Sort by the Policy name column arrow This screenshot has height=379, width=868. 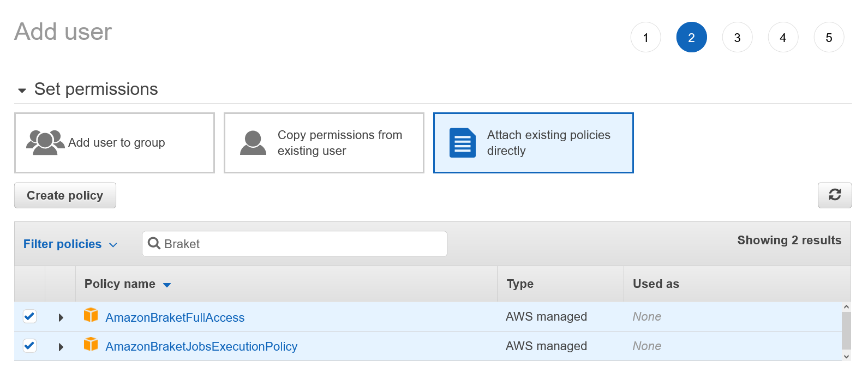[167, 285]
